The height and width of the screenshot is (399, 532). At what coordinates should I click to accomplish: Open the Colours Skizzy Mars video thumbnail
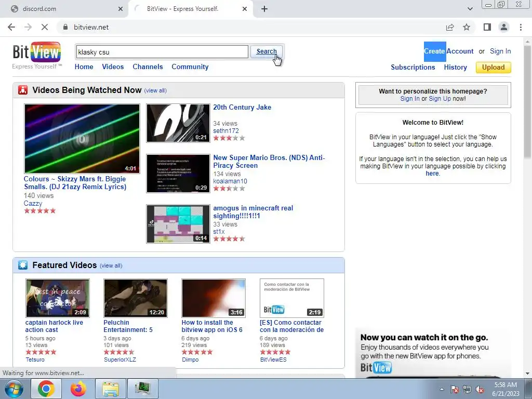82,138
